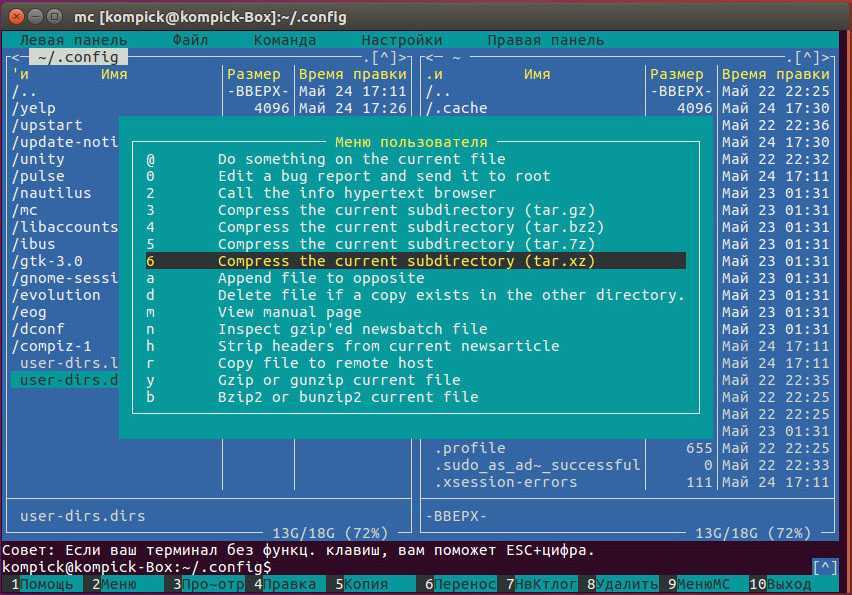The height and width of the screenshot is (595, 852).
Task: Open the Левая панель menu
Action: click(62, 41)
